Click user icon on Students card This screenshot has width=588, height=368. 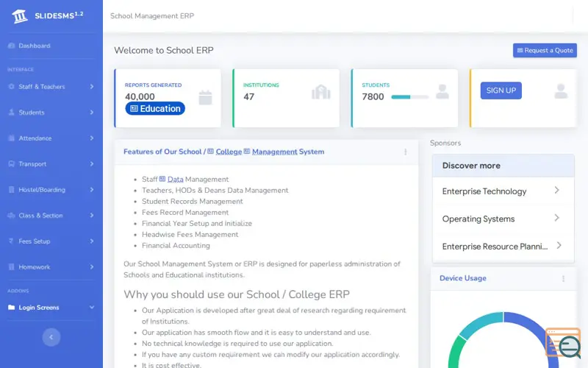pyautogui.click(x=442, y=92)
